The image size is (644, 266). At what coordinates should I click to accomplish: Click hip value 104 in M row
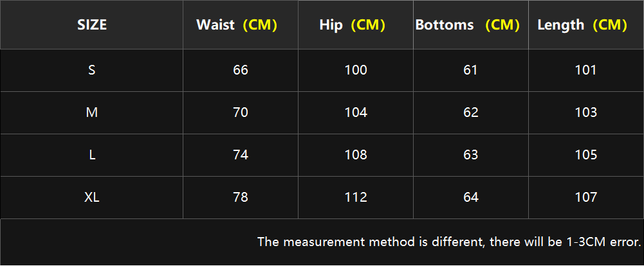(356, 112)
